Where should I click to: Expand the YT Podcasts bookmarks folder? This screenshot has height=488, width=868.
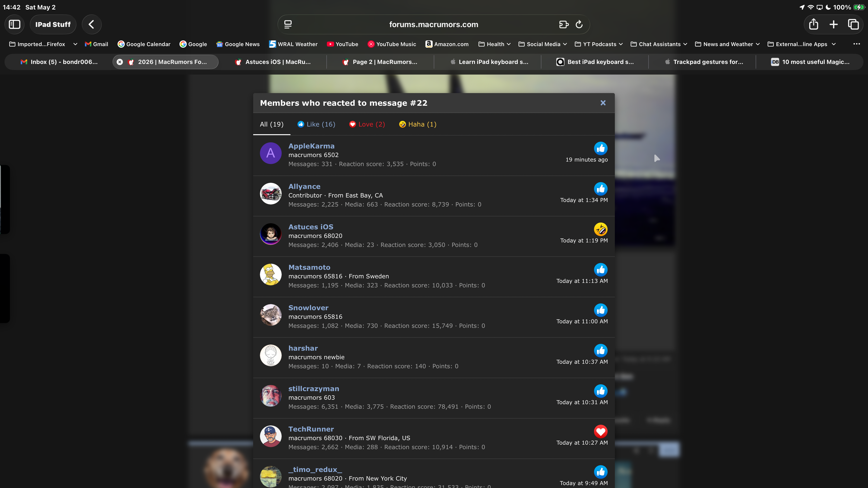pyautogui.click(x=599, y=44)
